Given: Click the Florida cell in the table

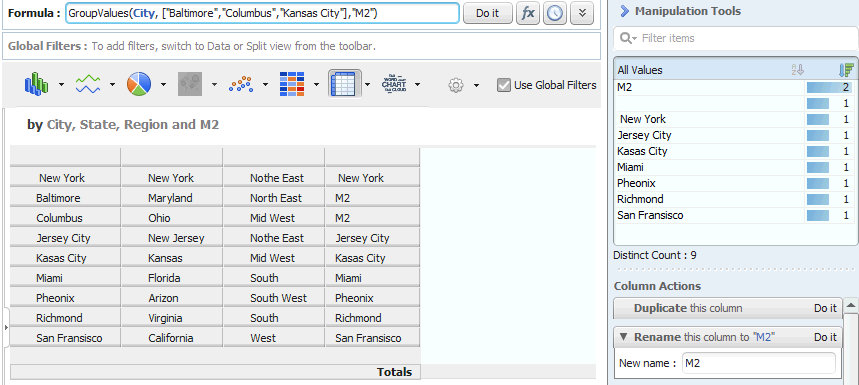Looking at the screenshot, I should point(171,278).
